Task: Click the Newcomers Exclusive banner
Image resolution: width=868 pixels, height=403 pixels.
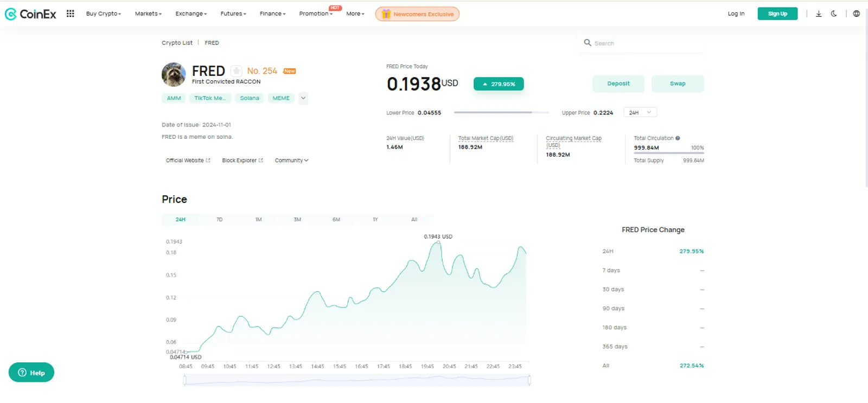Action: [x=417, y=14]
